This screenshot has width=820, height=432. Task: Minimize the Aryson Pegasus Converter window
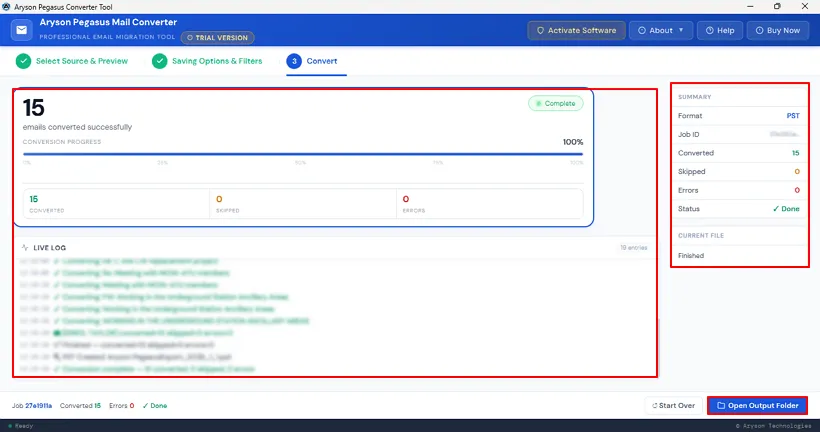pos(750,7)
